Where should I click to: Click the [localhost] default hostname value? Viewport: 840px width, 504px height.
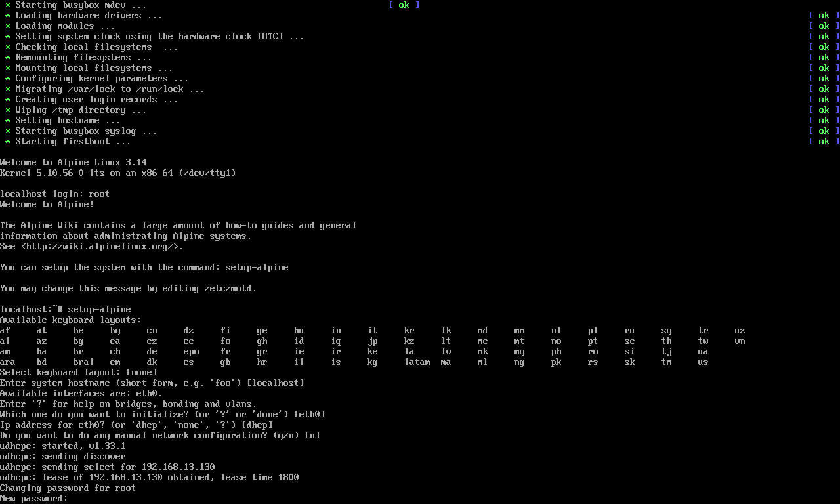pos(275,383)
